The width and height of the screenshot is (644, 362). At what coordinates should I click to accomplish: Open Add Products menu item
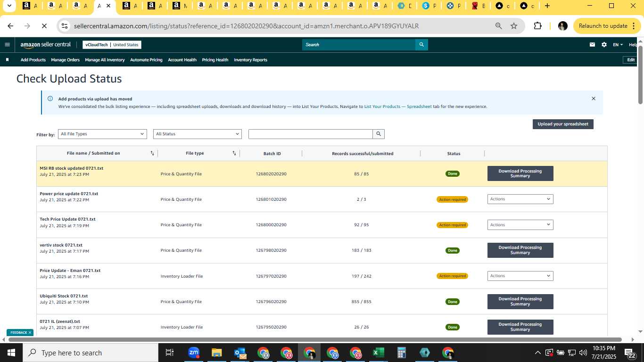click(x=33, y=60)
